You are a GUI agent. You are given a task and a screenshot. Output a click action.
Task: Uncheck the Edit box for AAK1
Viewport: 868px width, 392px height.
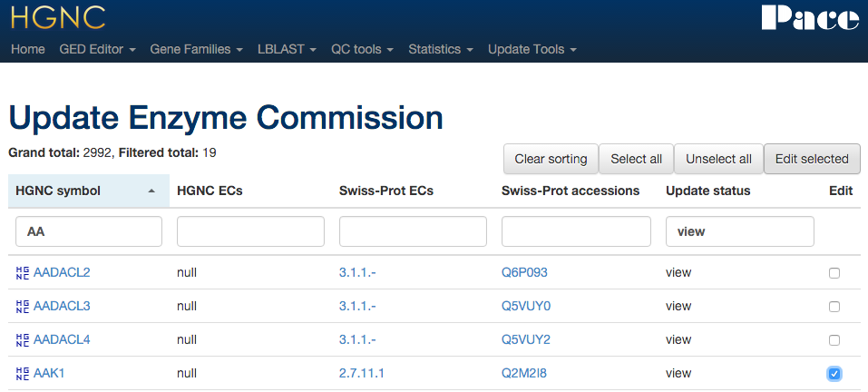834,373
